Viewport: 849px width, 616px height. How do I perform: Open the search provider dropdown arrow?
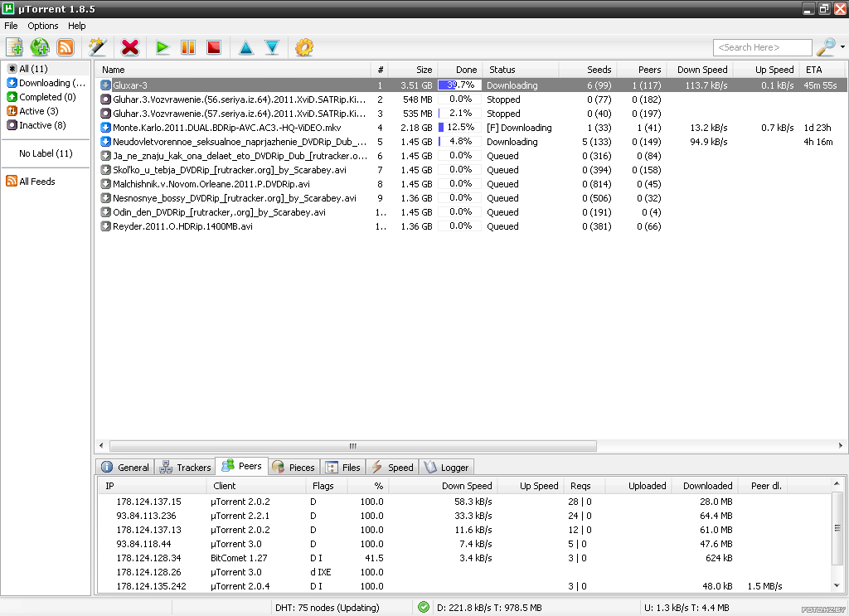(x=842, y=47)
